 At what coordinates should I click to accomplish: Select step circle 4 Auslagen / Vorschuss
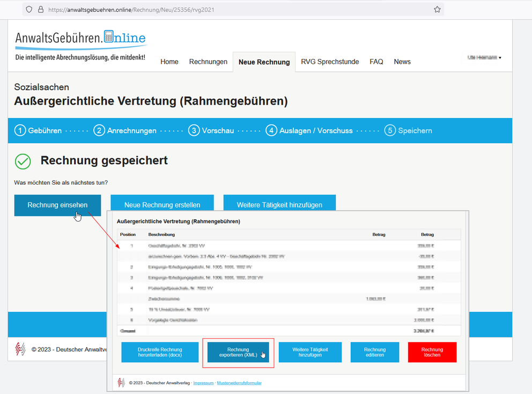(x=271, y=130)
